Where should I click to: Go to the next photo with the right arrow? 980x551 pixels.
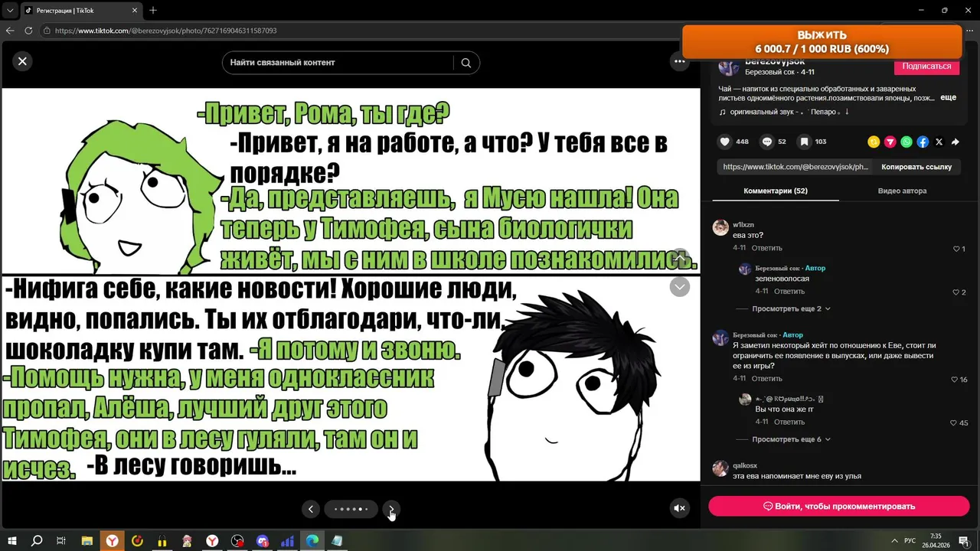pyautogui.click(x=391, y=509)
